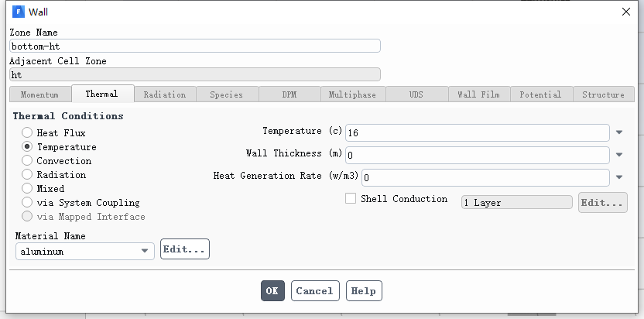Expand the Wall Thickness dropdown arrow
Screen dimensions: 644x319
click(619, 155)
